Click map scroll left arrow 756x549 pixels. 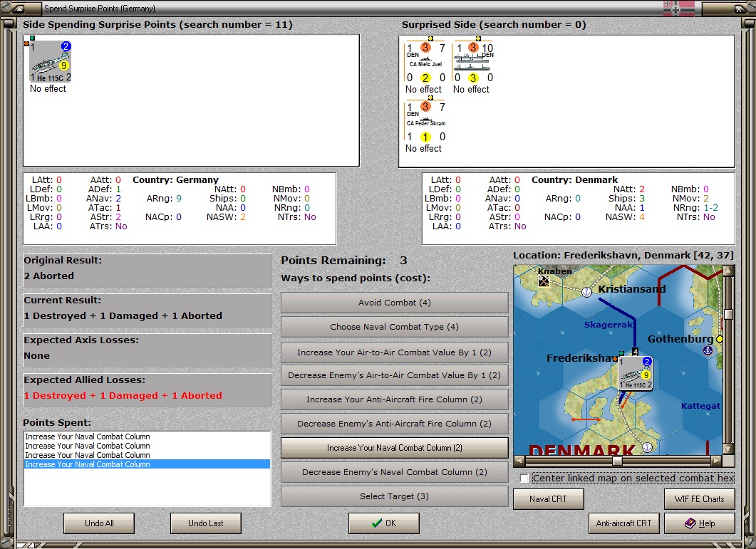519,461
